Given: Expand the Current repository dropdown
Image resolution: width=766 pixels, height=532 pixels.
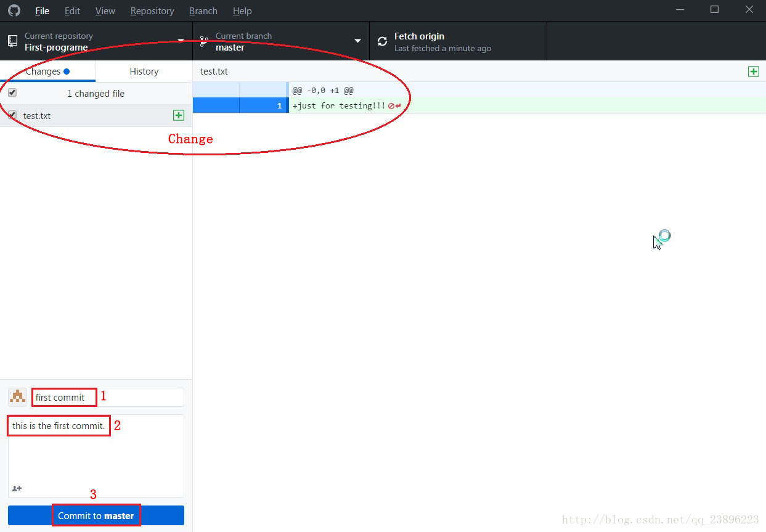Looking at the screenshot, I should click(96, 41).
